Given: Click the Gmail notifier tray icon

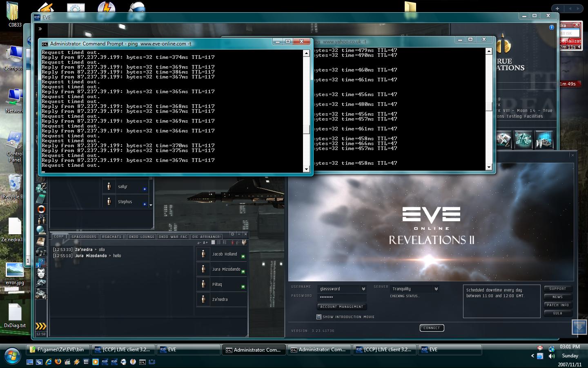Looking at the screenshot, I should (x=540, y=348).
